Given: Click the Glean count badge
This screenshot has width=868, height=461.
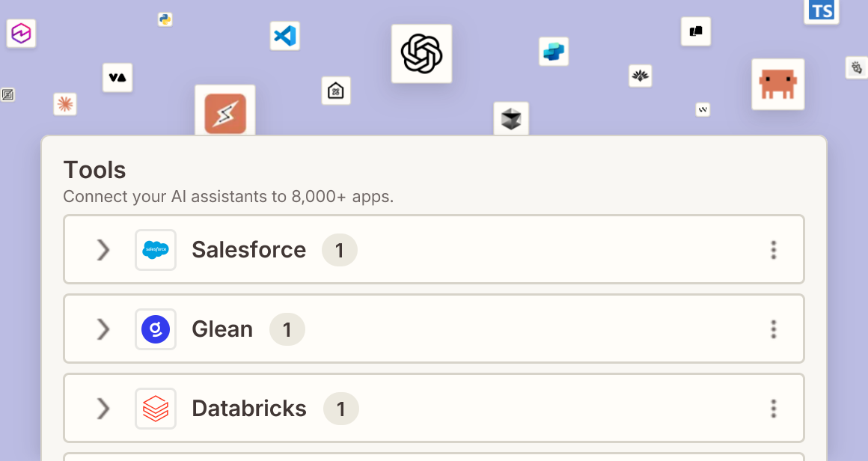Looking at the screenshot, I should (287, 329).
